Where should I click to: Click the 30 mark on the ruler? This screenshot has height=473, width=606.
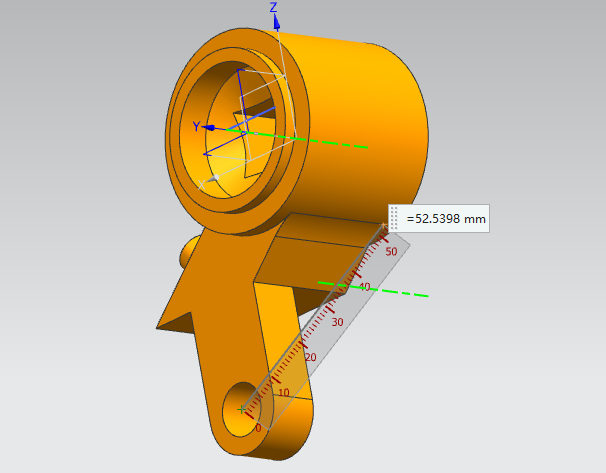tap(337, 321)
